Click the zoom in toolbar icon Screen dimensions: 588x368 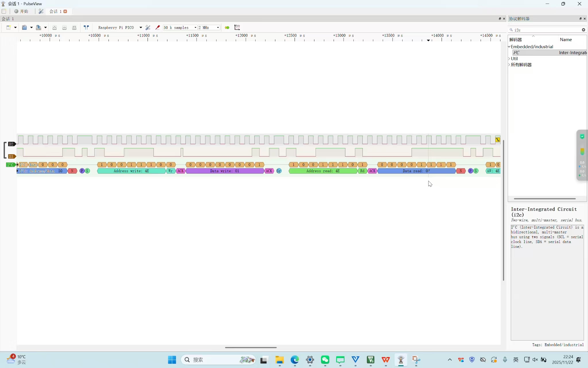coord(55,28)
